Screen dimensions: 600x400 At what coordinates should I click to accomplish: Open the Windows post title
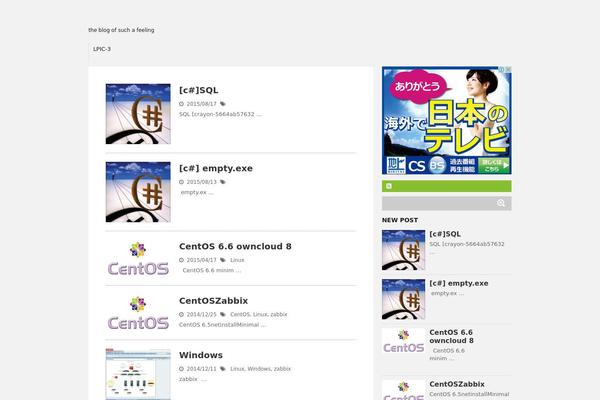201,355
